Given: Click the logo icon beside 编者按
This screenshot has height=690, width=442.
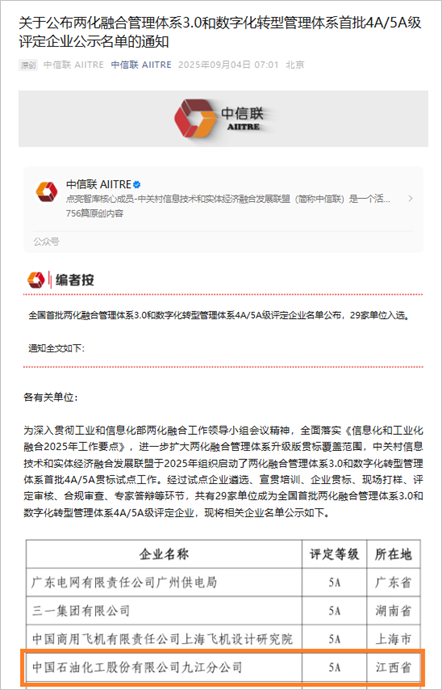Looking at the screenshot, I should pos(36,279).
